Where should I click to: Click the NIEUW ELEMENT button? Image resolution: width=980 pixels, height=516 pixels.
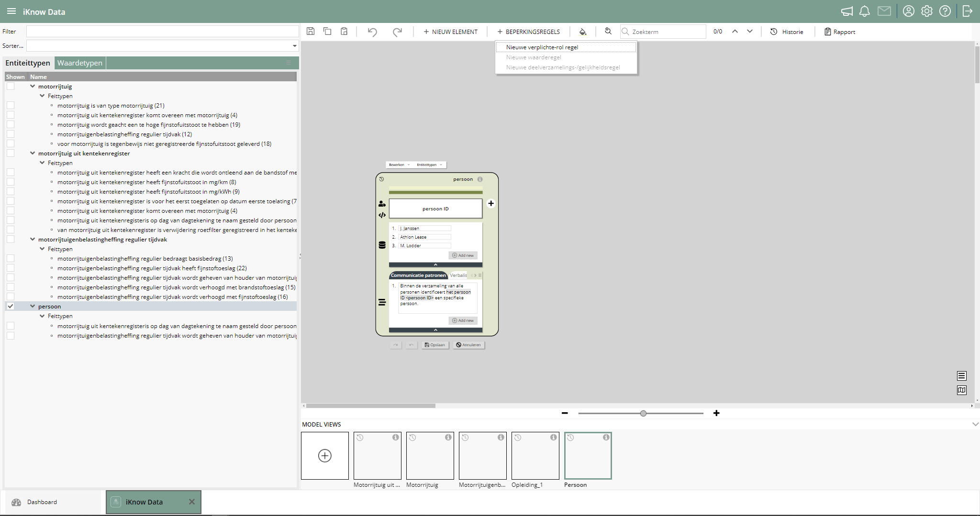click(450, 32)
